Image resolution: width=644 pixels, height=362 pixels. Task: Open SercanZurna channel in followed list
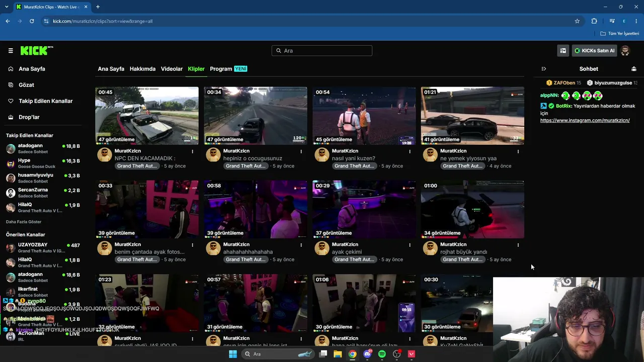coord(43,193)
